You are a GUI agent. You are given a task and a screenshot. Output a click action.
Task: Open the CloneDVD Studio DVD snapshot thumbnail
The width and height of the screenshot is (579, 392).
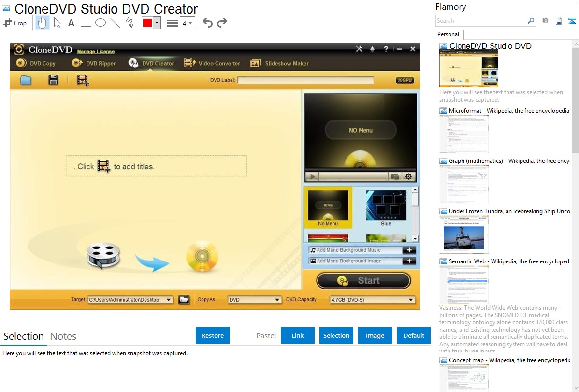pos(469,69)
